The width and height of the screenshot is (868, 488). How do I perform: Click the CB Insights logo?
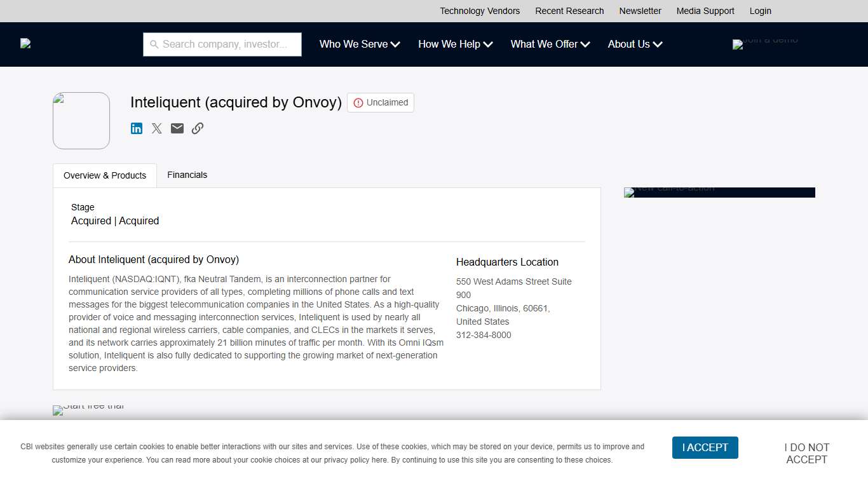pyautogui.click(x=25, y=43)
